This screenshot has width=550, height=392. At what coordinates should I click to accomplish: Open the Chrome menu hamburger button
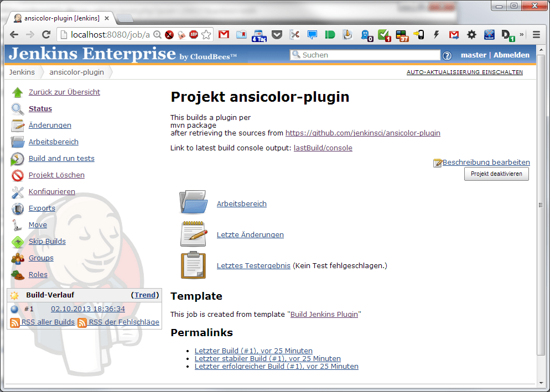coord(536,35)
